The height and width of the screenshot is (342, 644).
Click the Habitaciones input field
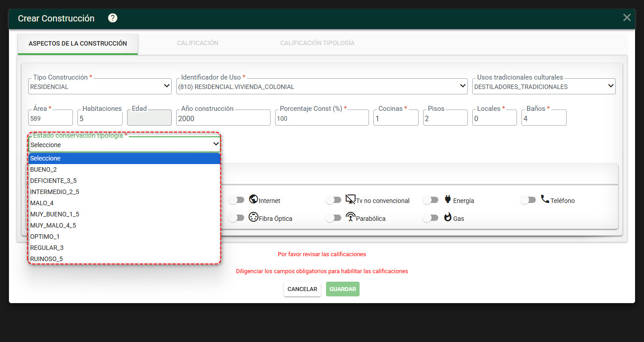click(100, 118)
